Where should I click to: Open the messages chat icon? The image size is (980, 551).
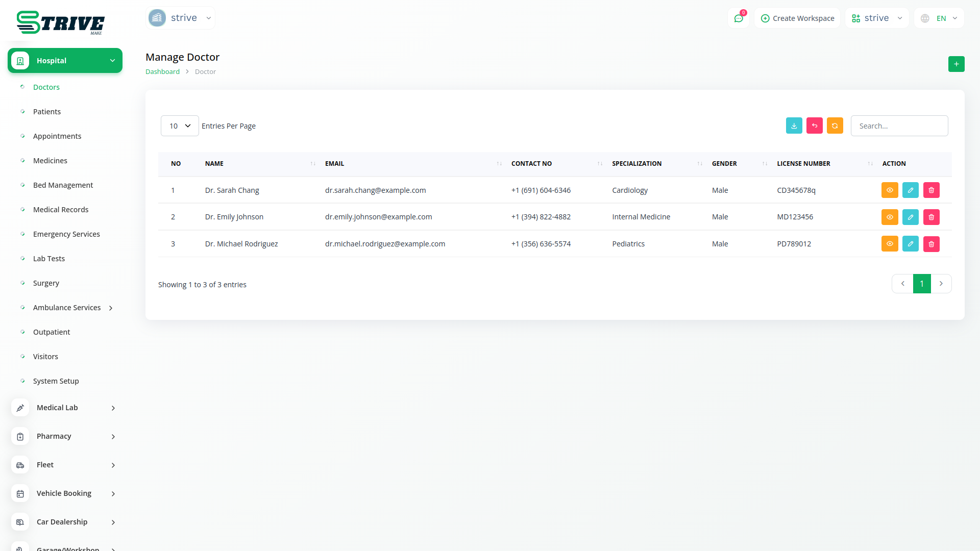pyautogui.click(x=738, y=18)
